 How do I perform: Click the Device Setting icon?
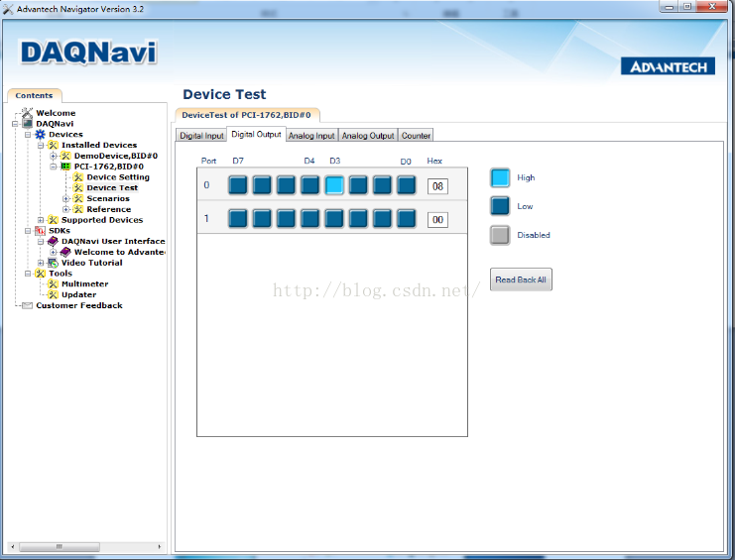click(78, 177)
